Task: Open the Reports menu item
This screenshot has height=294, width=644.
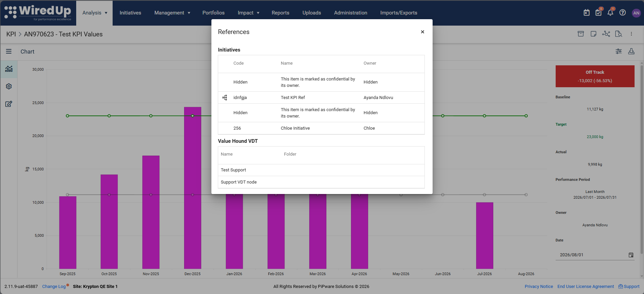Action: pyautogui.click(x=281, y=13)
